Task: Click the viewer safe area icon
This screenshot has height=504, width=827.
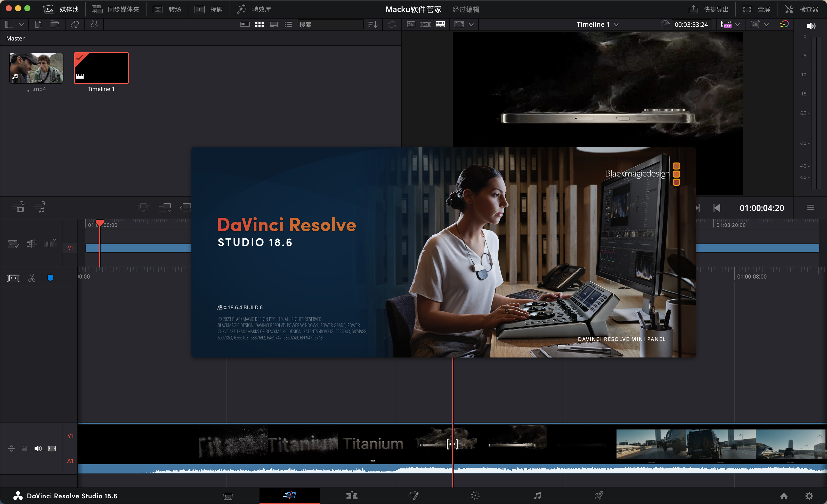Action: [x=459, y=24]
